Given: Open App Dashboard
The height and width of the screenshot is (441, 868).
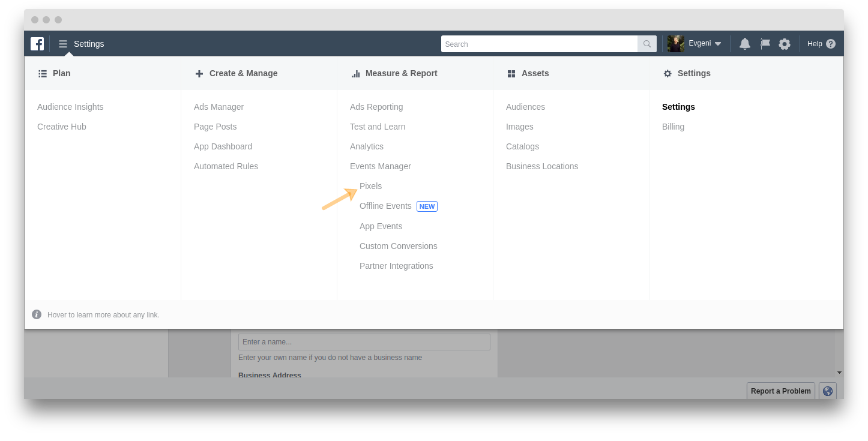Looking at the screenshot, I should 223,146.
